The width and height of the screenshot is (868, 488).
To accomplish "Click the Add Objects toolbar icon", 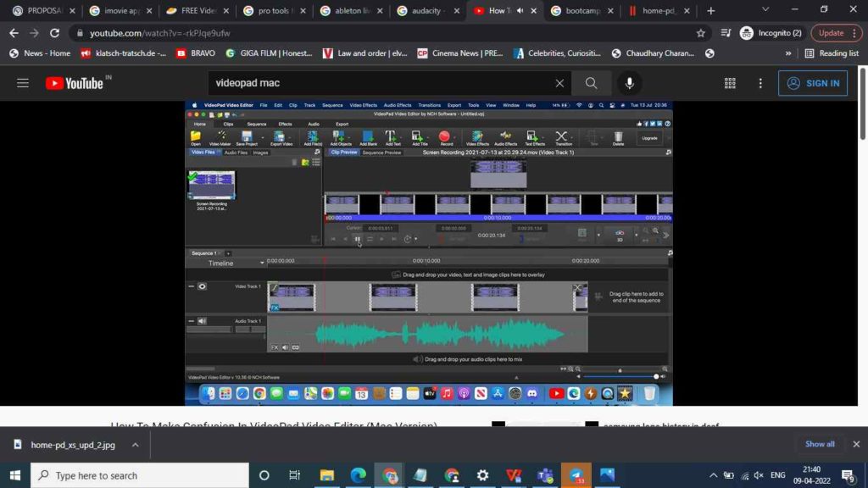I will (338, 136).
